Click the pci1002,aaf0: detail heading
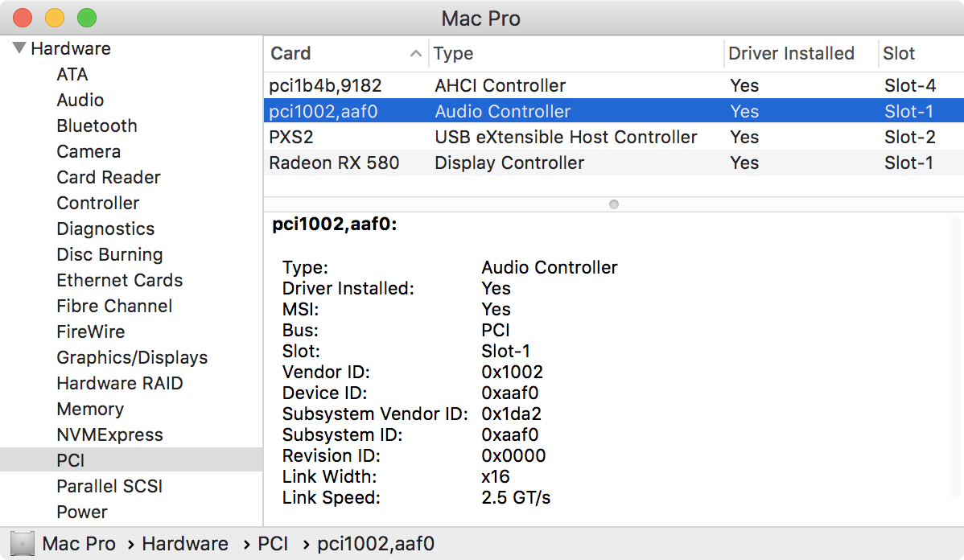964x560 pixels. 335,224
